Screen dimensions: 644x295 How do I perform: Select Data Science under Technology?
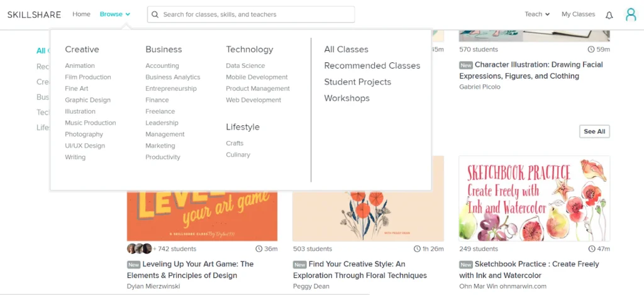tap(245, 66)
